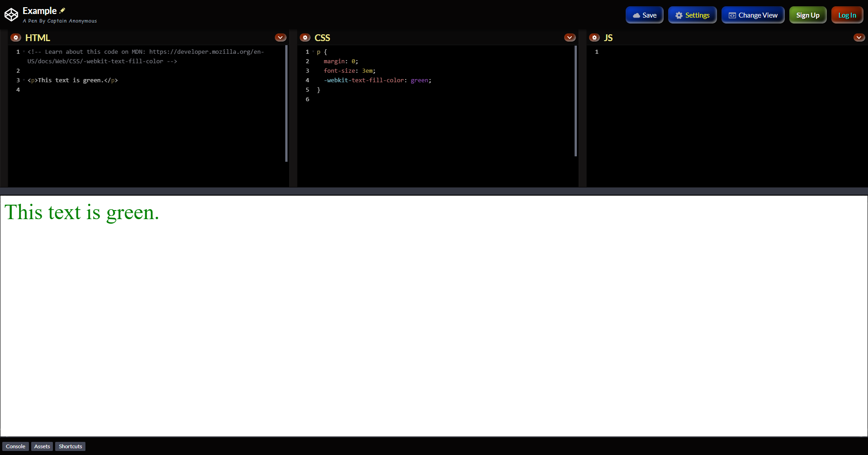
Task: Collapse the code fold arrow on HTML line 3
Action: tap(24, 80)
